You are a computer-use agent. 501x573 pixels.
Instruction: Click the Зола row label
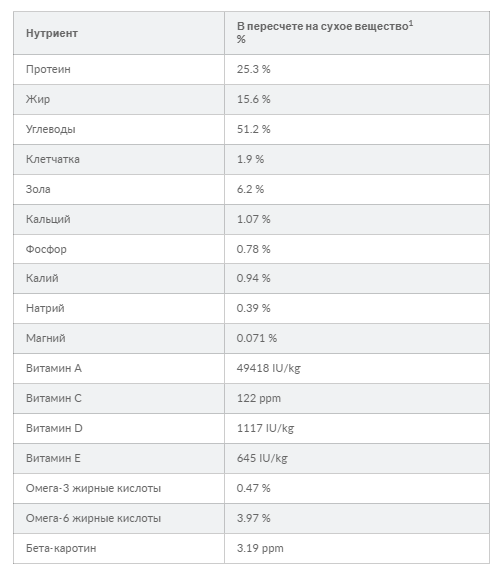point(38,189)
